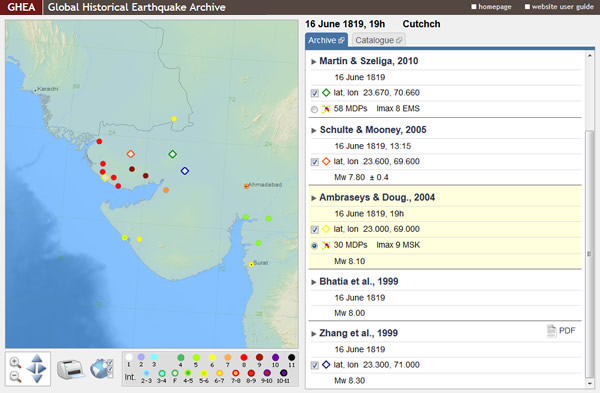Click the GHEA logo
The image size is (600, 393).
(x=21, y=7)
